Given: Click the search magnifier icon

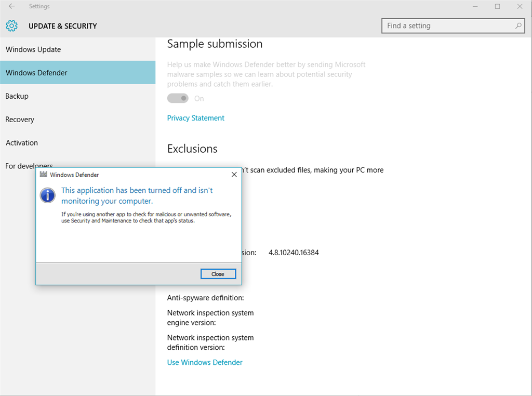Looking at the screenshot, I should 518,26.
